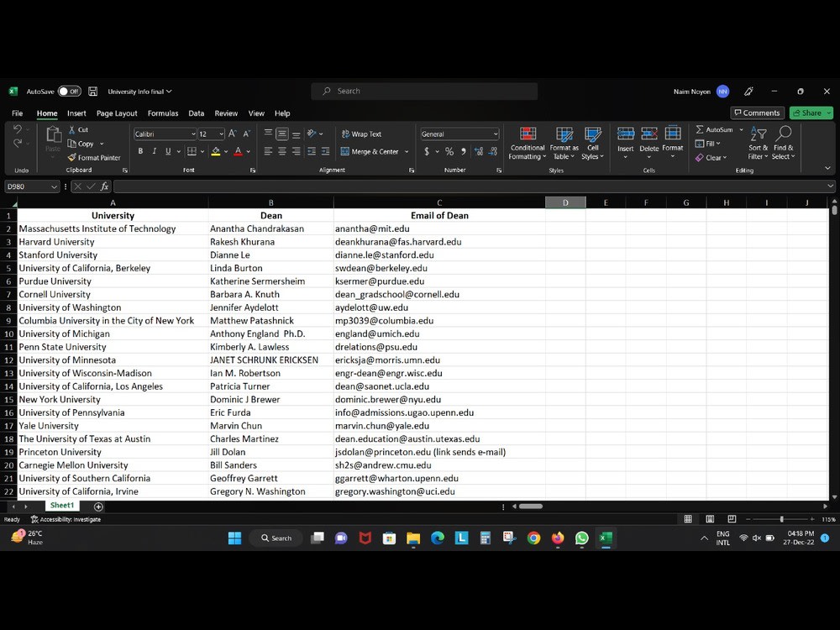Click the title bar Search box
Viewport: 840px width, 630px height.
pyautogui.click(x=424, y=92)
